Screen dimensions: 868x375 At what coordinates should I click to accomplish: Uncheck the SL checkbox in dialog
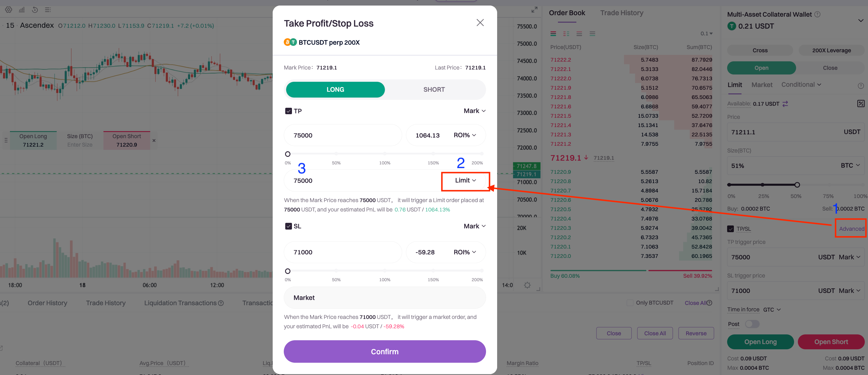click(288, 226)
